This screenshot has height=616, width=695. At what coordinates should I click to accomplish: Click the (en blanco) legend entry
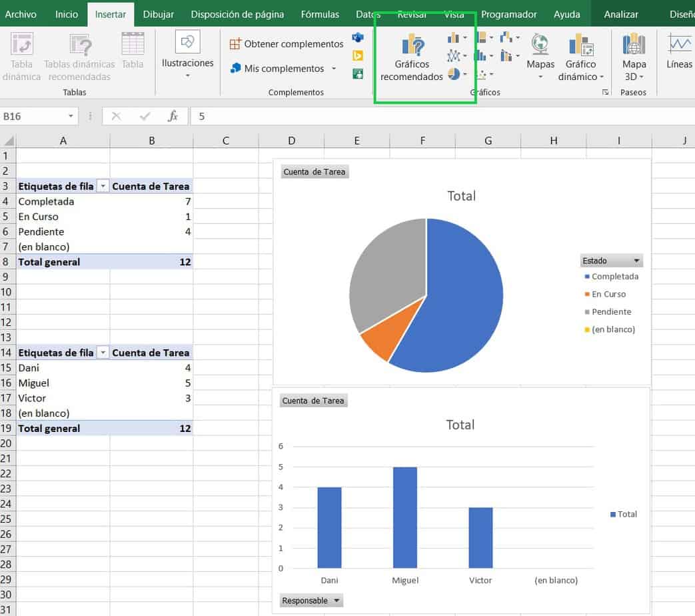tap(610, 329)
